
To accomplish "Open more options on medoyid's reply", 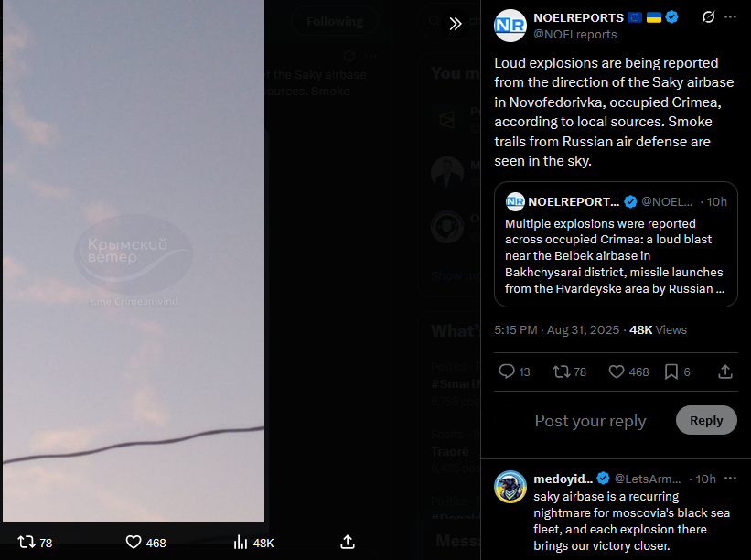I will click(x=730, y=478).
